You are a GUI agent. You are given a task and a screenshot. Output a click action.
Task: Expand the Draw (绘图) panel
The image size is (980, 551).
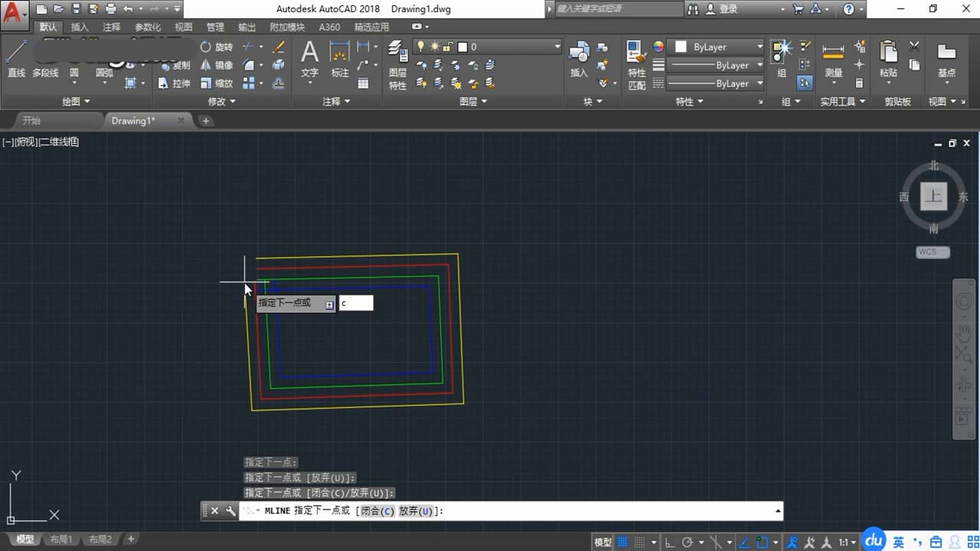coord(76,101)
